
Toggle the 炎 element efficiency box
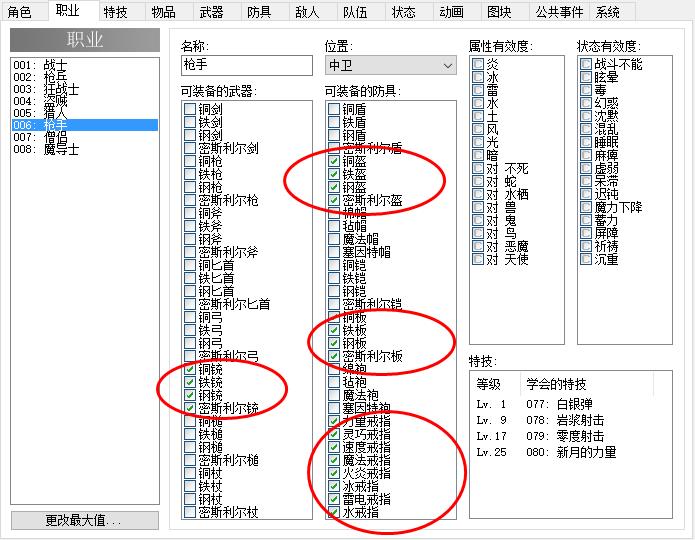[478, 64]
